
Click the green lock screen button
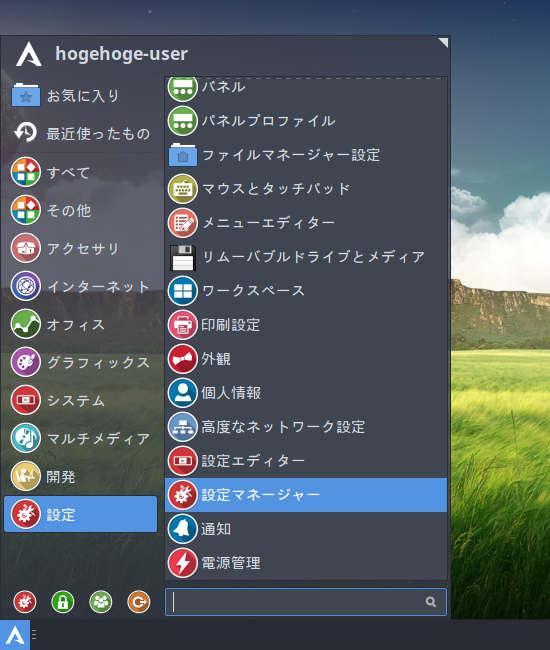pos(63,602)
